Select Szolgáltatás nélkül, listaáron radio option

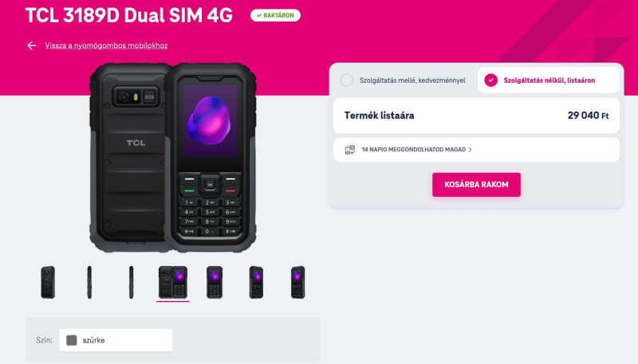pyautogui.click(x=490, y=80)
